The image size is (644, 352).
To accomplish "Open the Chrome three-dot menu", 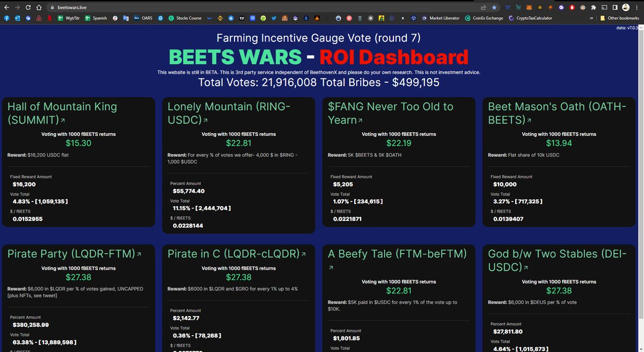I will tap(637, 8).
